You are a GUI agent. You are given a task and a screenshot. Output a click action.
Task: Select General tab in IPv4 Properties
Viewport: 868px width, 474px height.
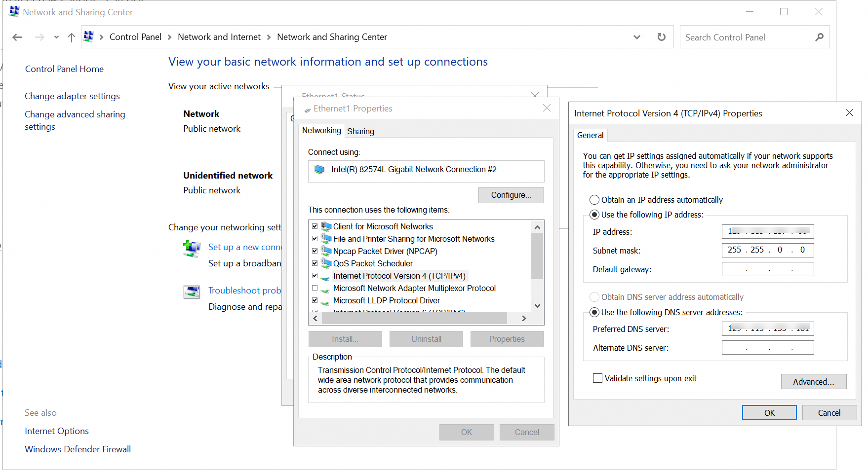click(x=591, y=135)
